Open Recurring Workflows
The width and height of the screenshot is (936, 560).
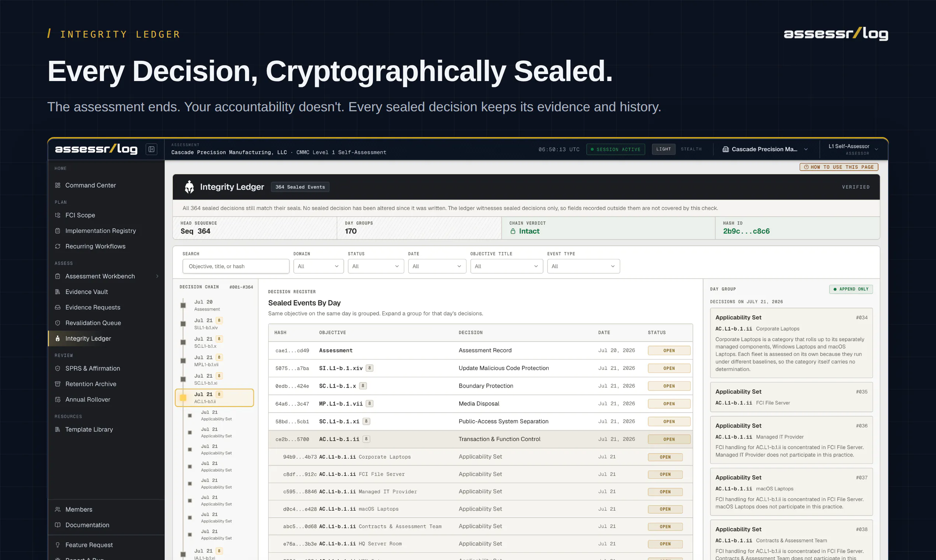(x=95, y=246)
